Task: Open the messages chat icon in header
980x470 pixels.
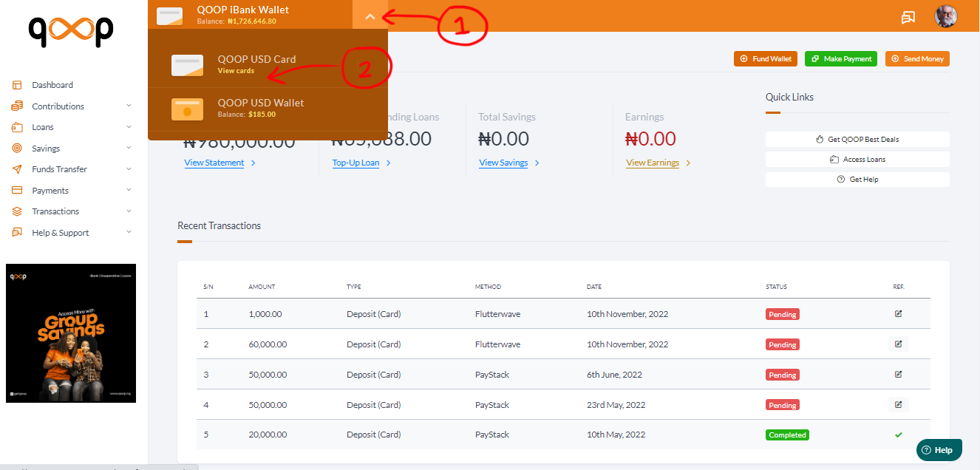Action: pos(908,17)
